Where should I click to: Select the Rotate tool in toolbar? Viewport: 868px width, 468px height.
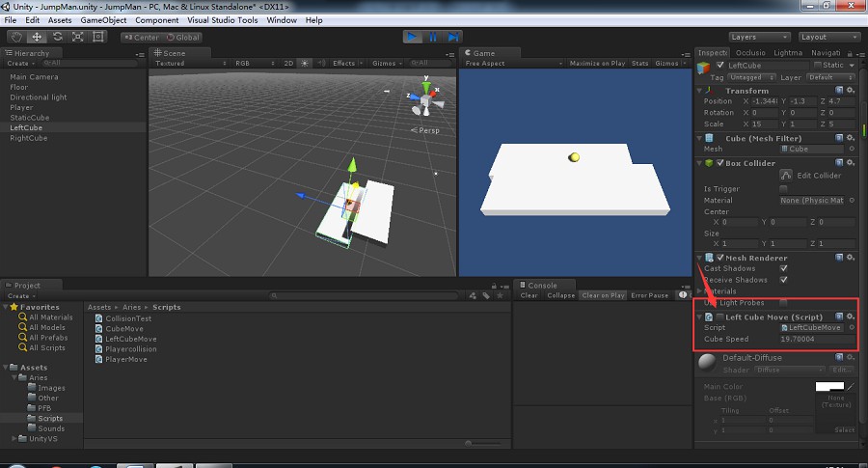(x=58, y=37)
